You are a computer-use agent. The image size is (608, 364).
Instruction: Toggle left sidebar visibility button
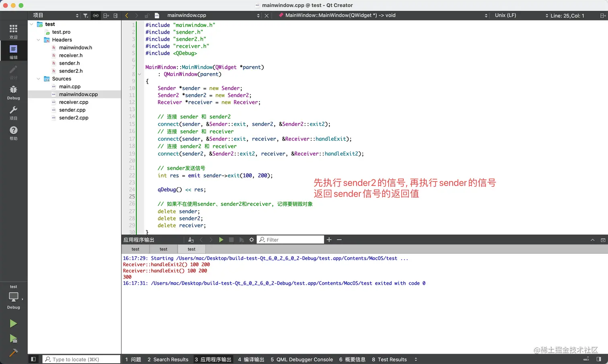[33, 359]
